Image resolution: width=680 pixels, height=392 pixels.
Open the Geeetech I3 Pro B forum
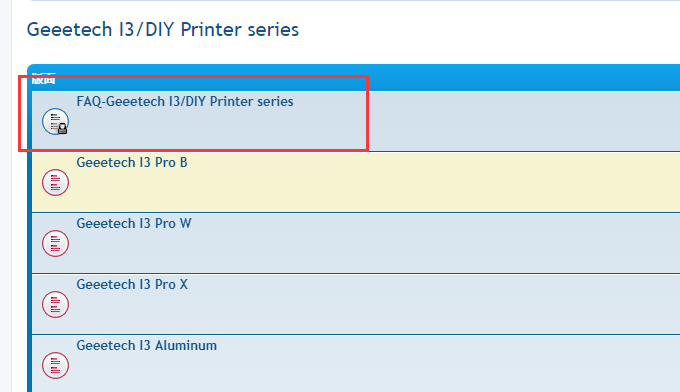tap(132, 163)
